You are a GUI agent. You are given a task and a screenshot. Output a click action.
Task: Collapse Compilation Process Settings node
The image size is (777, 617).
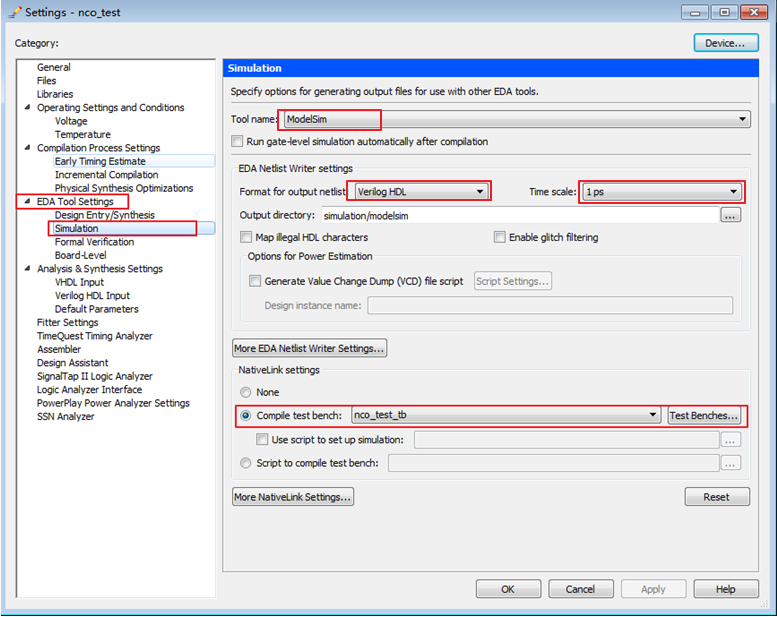coord(27,147)
